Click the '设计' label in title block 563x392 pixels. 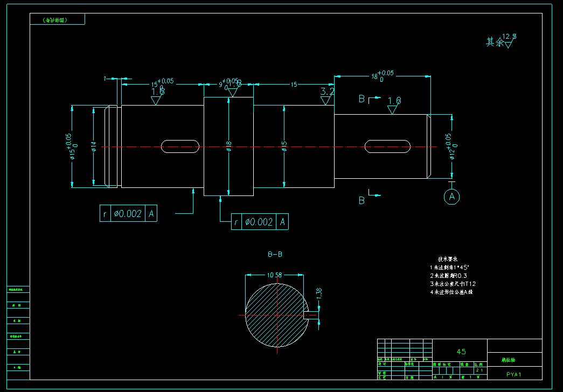[x=382, y=364]
